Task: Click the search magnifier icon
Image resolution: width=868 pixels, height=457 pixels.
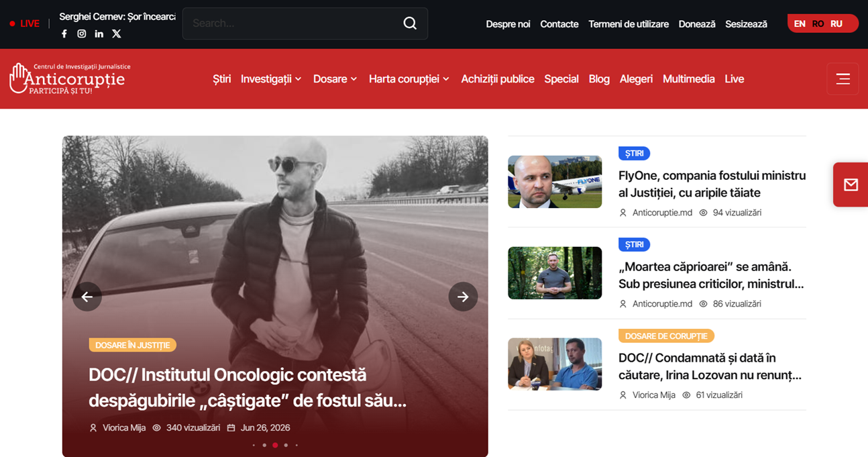Action: tap(410, 23)
